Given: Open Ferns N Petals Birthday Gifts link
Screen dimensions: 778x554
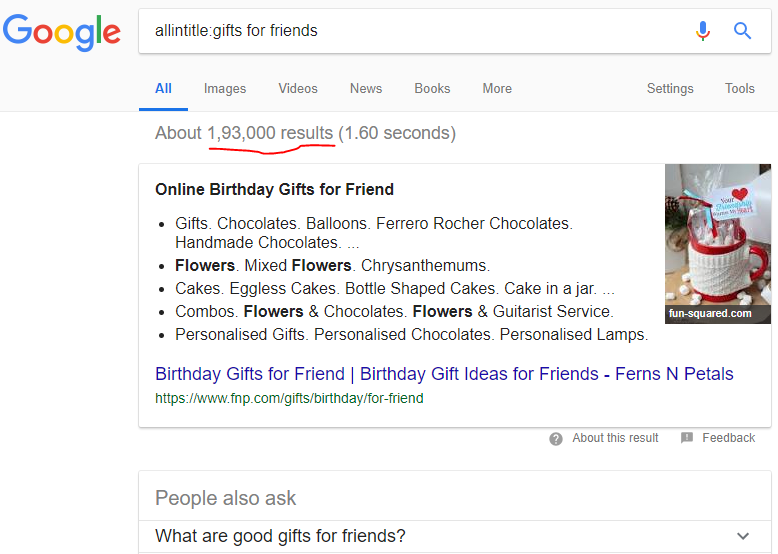Looking at the screenshot, I should click(x=444, y=374).
